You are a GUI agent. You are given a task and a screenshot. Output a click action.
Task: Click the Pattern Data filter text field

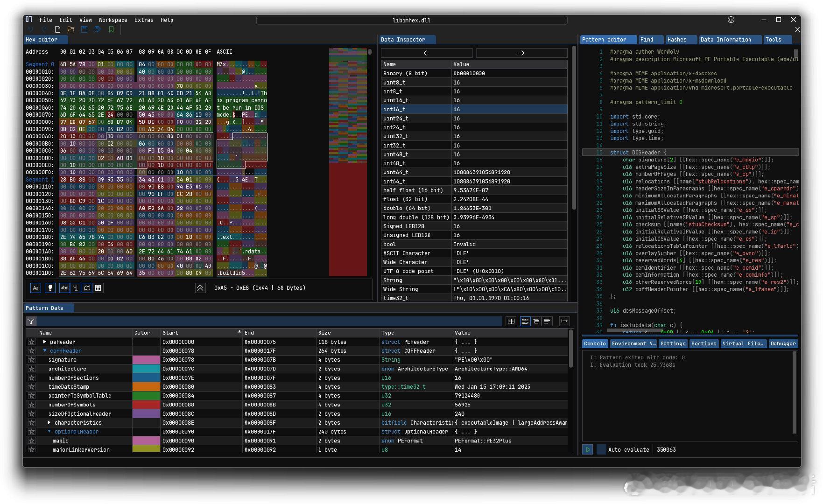tap(269, 321)
